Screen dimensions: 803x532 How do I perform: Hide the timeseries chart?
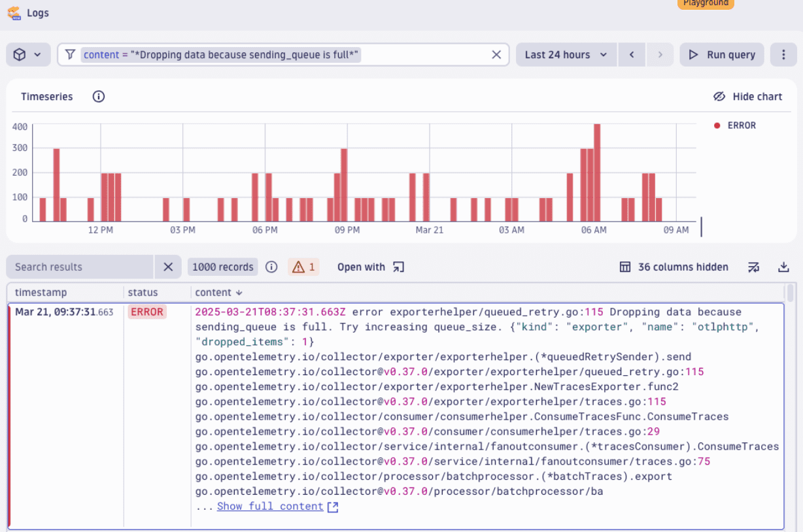[x=747, y=97]
